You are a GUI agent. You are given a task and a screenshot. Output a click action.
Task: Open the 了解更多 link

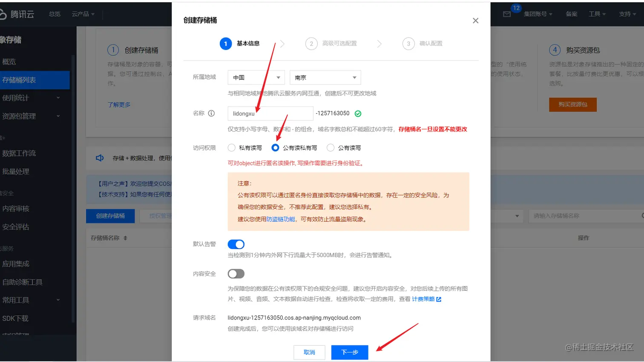click(x=119, y=104)
